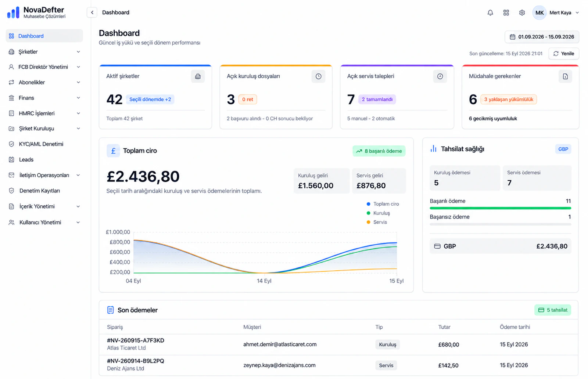The width and height of the screenshot is (588, 379).
Task: Click the receipt icon beside Son ödemeler
Action: coord(110,310)
